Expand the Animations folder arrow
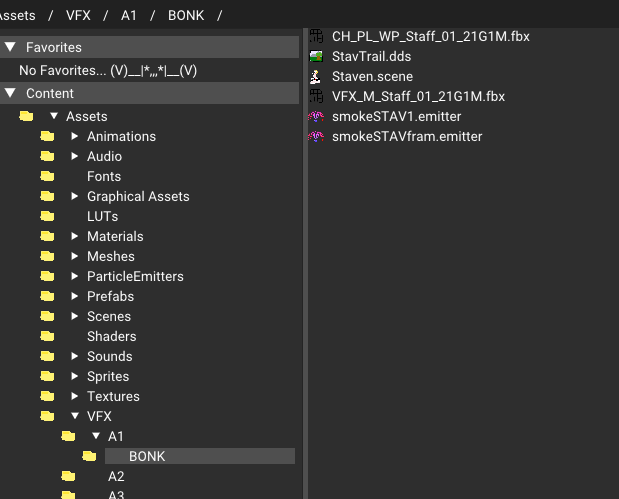 coord(74,136)
